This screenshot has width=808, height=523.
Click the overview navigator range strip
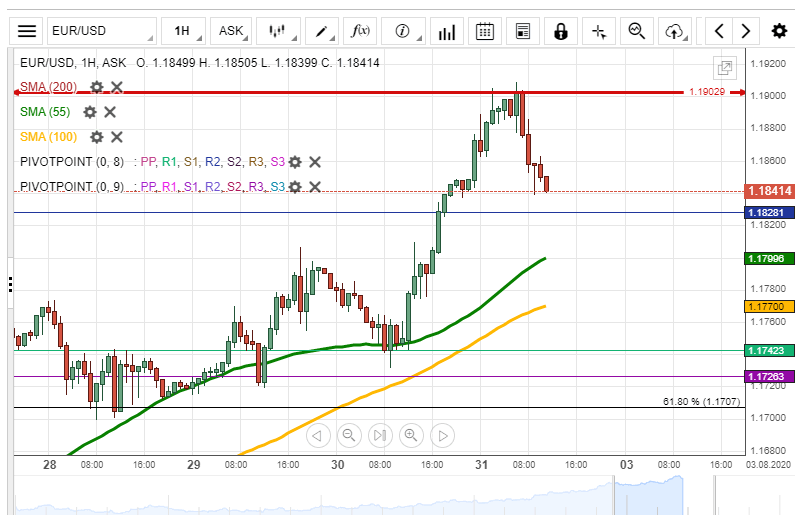click(x=400, y=495)
